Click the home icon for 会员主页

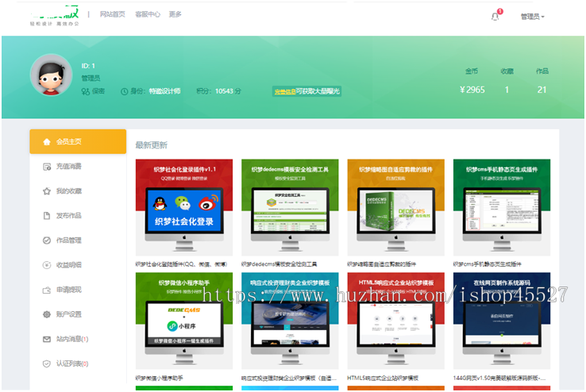pyautogui.click(x=47, y=141)
